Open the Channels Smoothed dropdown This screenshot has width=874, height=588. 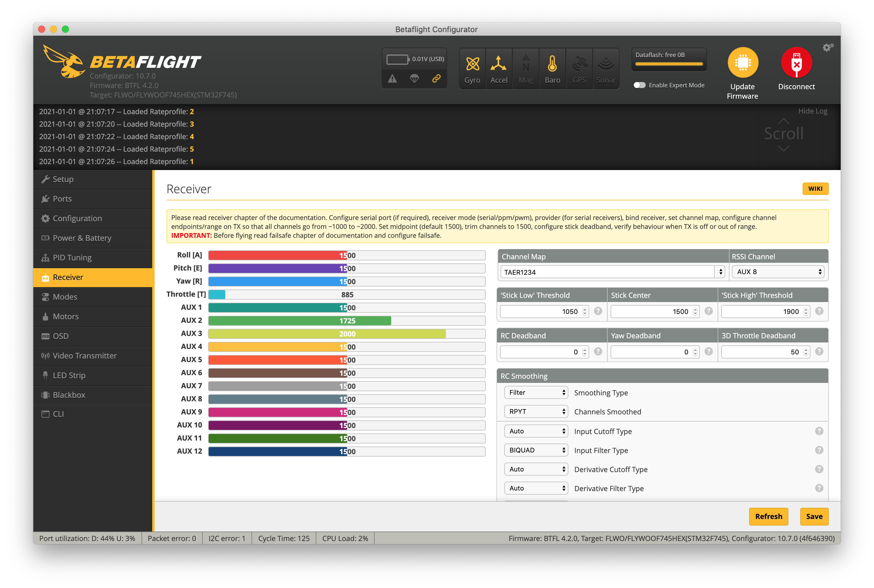coord(536,412)
